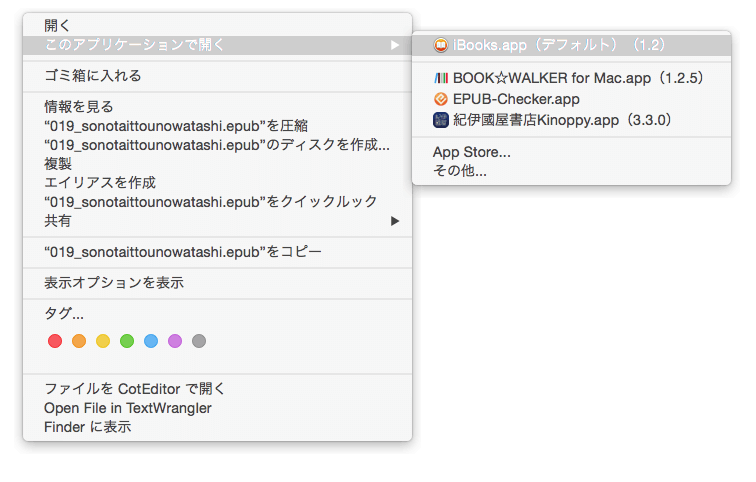756x482 pixels.
Task: Open with EPUB-Checker.app
Action: (572, 99)
